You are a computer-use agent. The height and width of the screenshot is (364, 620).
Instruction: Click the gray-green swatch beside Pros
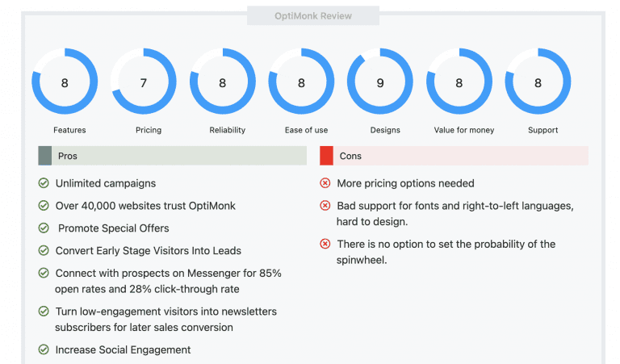pyautogui.click(x=44, y=156)
